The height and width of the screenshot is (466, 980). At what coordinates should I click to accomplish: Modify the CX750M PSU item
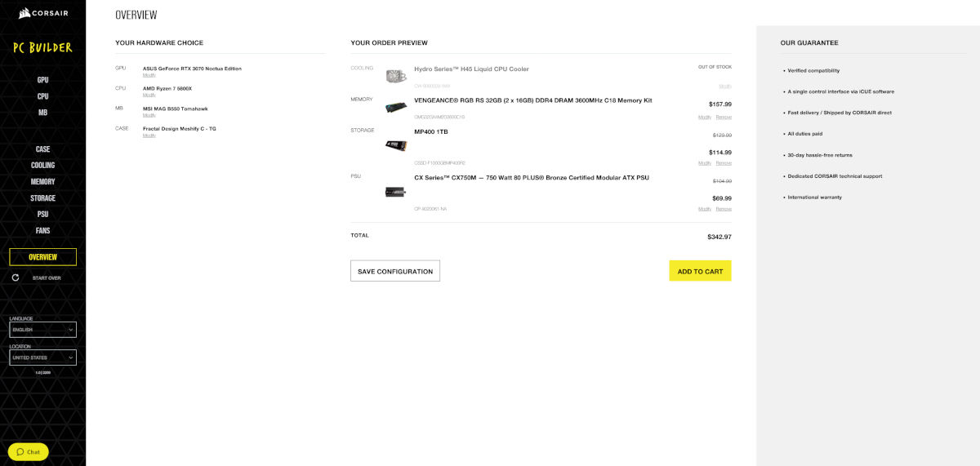click(705, 209)
